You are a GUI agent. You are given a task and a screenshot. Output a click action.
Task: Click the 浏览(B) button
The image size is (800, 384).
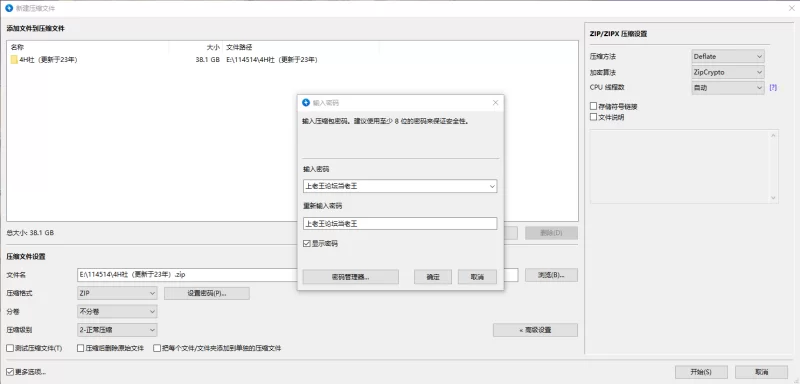coord(552,275)
